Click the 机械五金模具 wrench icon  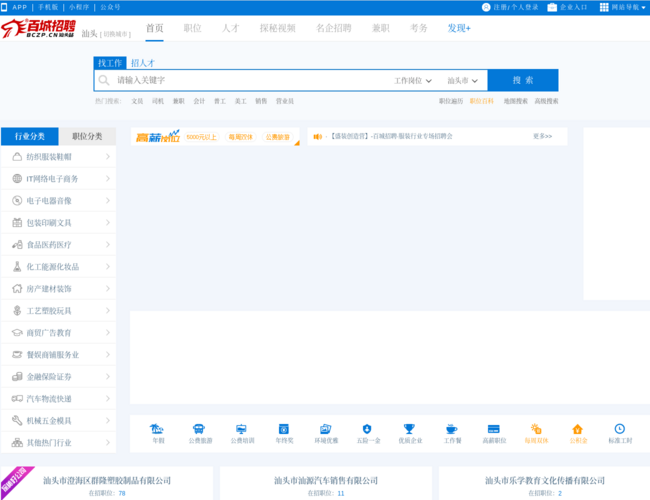17,420
